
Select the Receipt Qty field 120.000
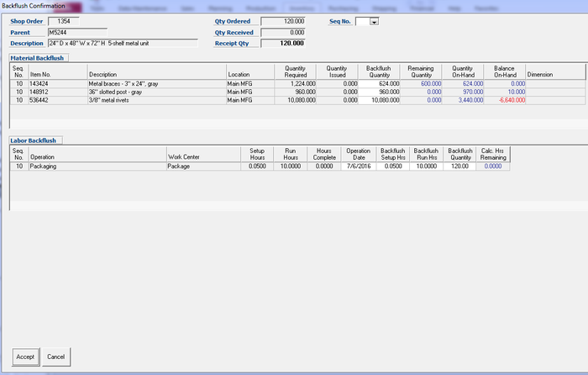click(x=283, y=43)
